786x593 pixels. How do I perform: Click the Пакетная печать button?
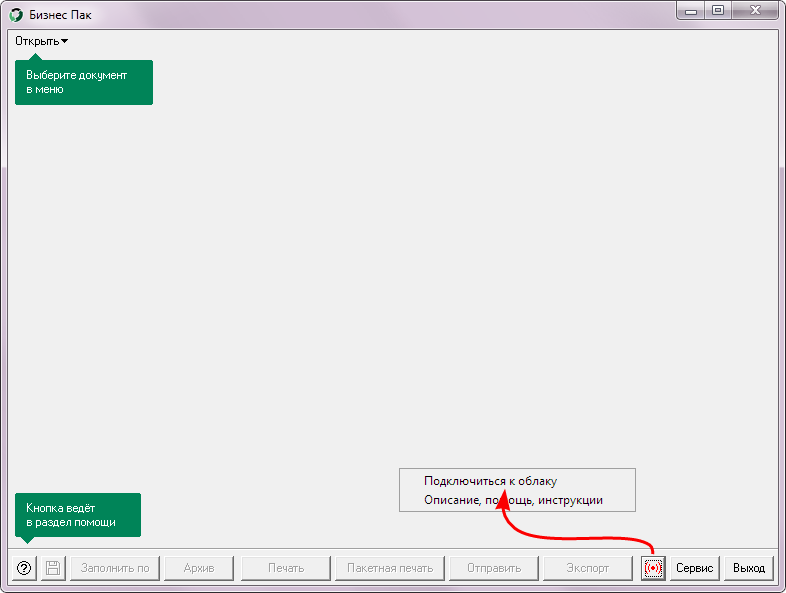click(x=390, y=568)
